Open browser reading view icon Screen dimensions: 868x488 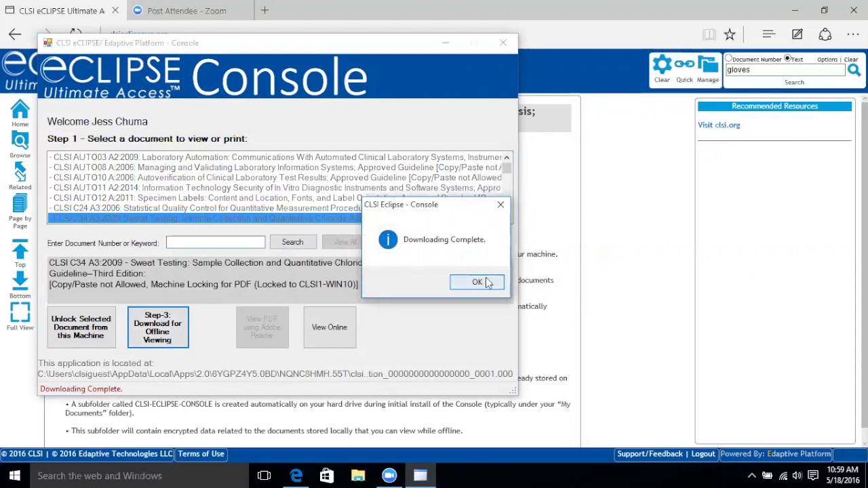tap(709, 34)
